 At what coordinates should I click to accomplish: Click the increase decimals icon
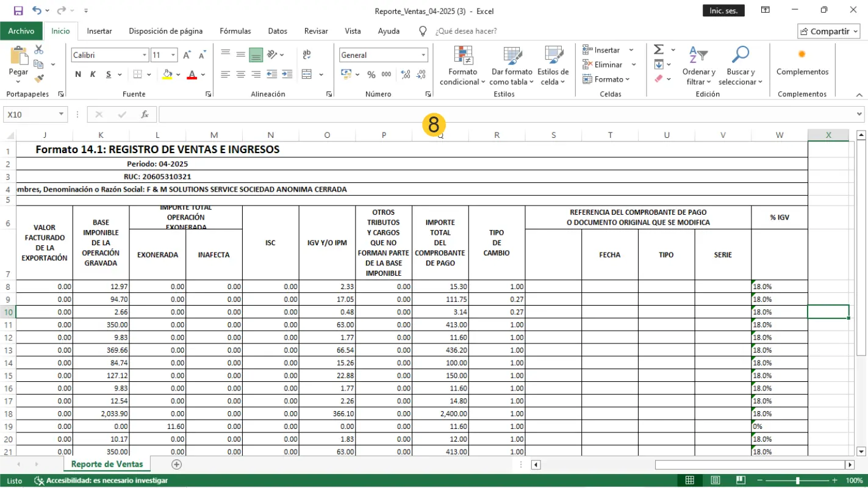406,74
